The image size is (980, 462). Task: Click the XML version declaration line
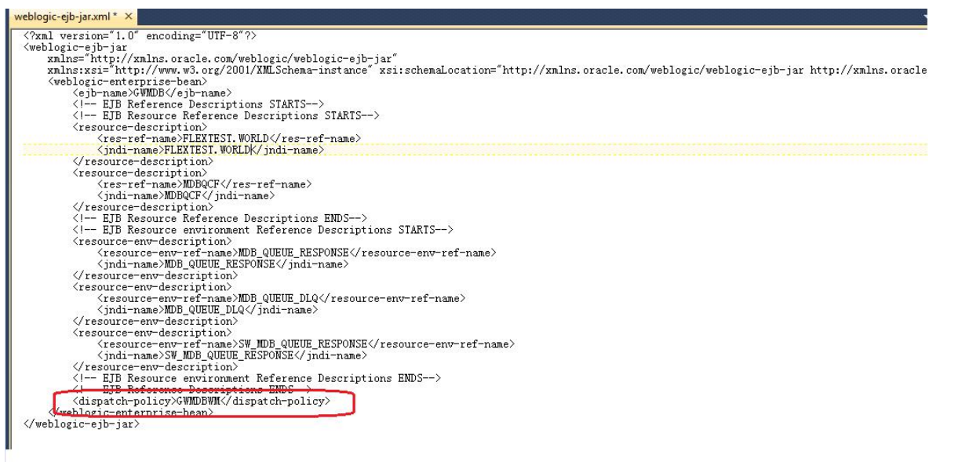[140, 36]
